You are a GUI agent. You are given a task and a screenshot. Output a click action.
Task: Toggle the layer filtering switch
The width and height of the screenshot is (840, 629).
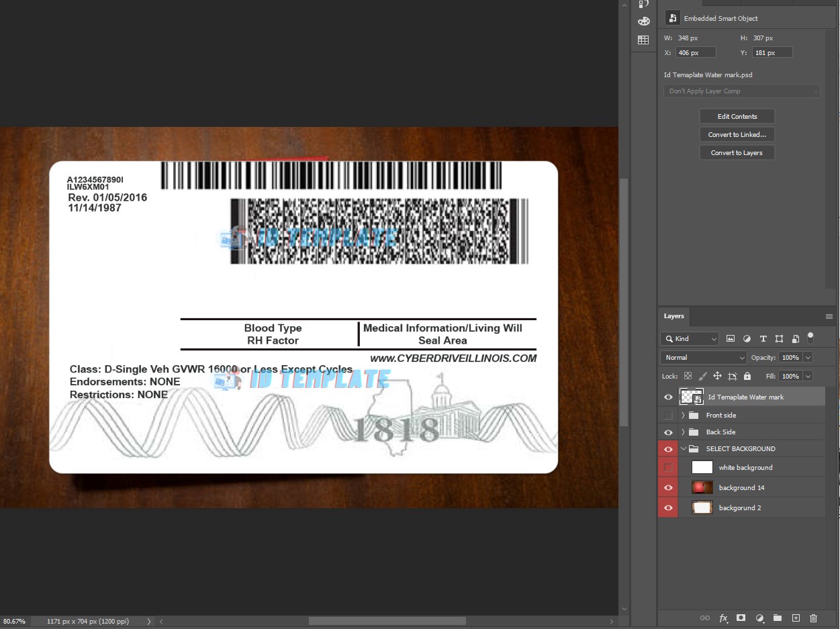point(810,337)
